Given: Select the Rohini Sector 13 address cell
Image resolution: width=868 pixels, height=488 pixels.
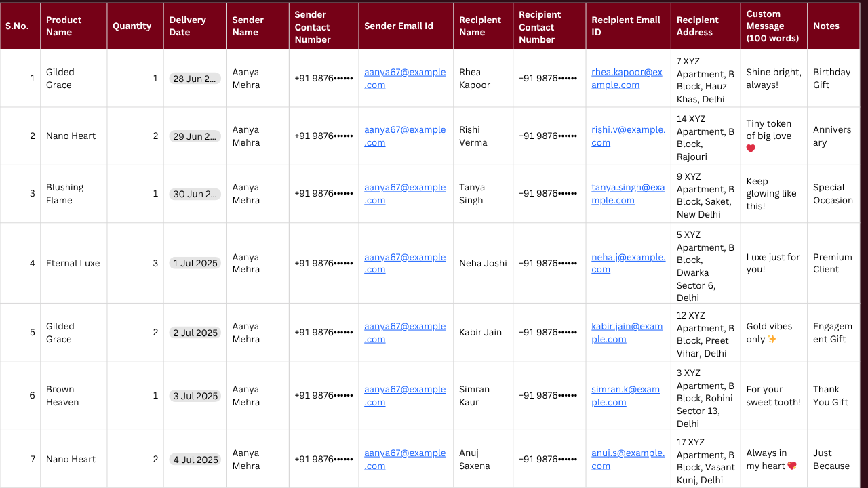Looking at the screenshot, I should [x=705, y=395].
